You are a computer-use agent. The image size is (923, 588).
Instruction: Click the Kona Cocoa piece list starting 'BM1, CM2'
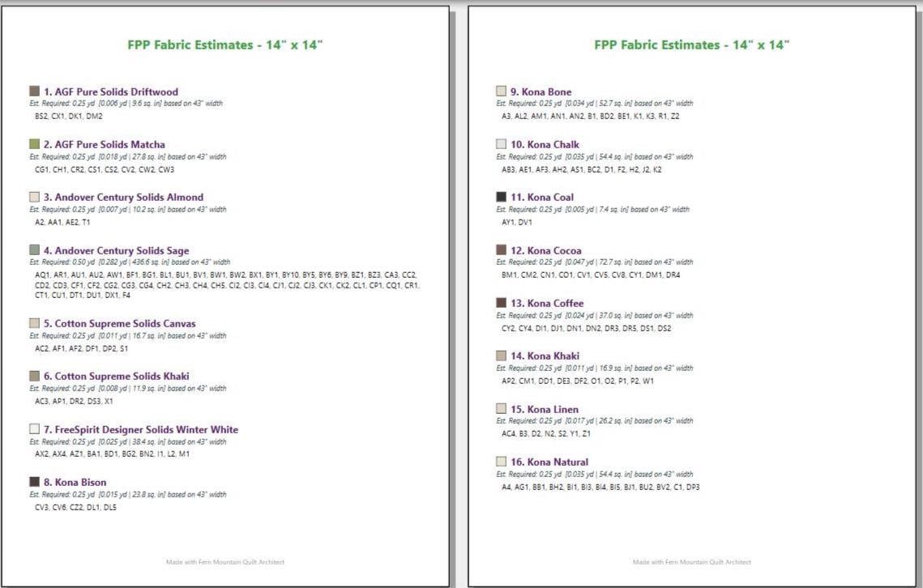tap(591, 275)
